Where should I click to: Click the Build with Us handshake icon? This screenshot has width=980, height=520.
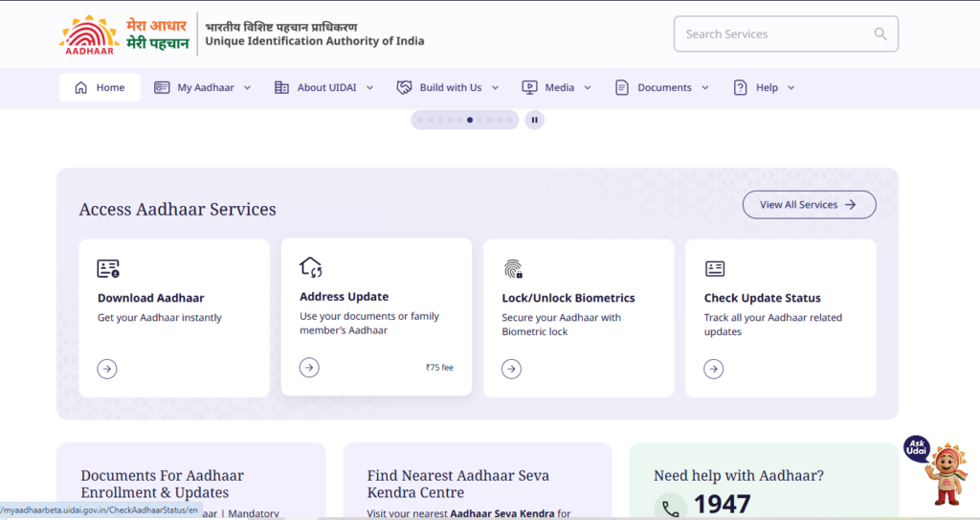(x=405, y=87)
